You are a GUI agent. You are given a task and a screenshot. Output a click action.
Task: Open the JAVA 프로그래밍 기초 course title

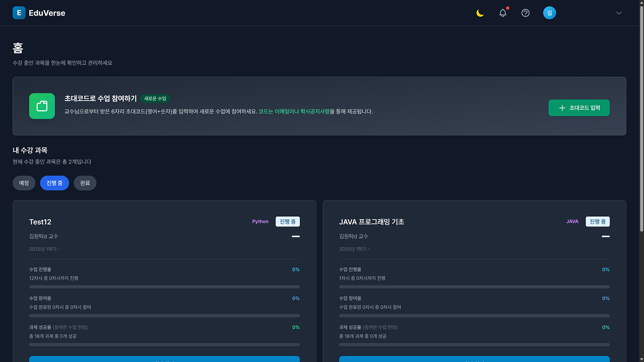371,222
